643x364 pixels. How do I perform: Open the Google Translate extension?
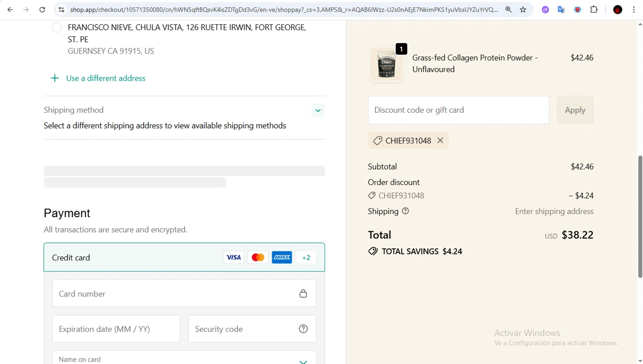point(561,9)
